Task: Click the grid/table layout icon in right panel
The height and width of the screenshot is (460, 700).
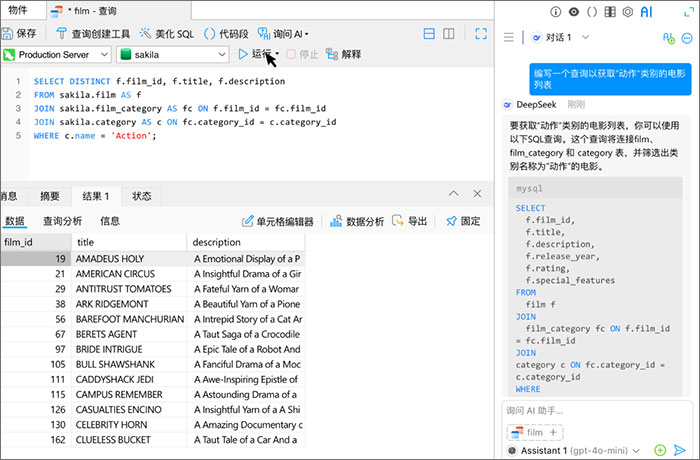Action: (x=610, y=12)
